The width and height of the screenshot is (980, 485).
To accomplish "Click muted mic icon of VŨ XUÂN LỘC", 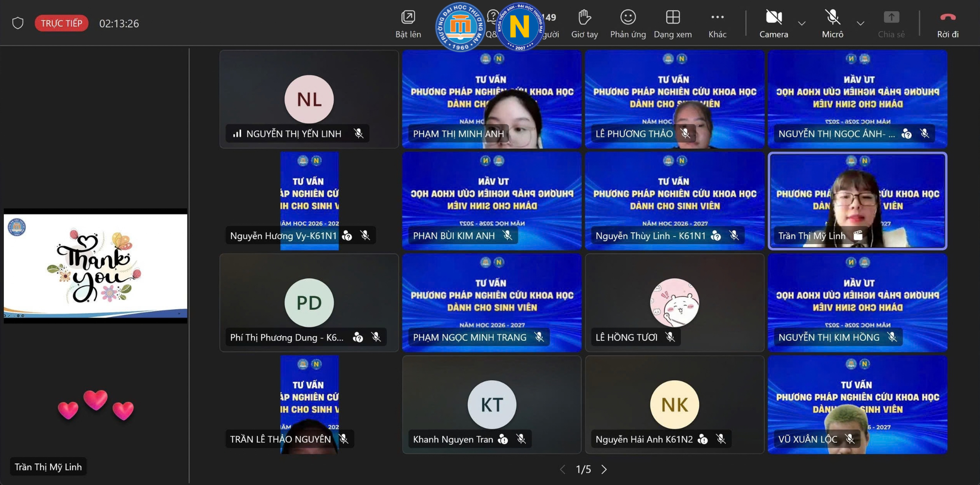I will (x=850, y=439).
